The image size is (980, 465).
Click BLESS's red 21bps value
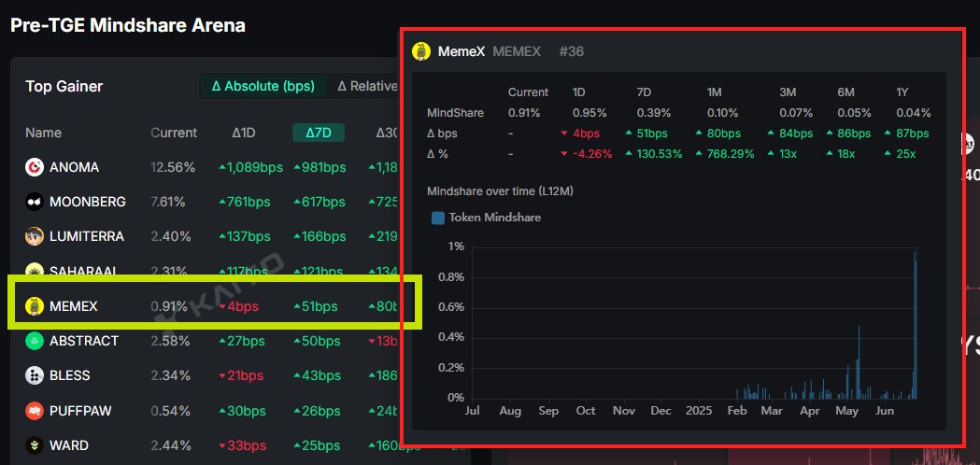(241, 375)
